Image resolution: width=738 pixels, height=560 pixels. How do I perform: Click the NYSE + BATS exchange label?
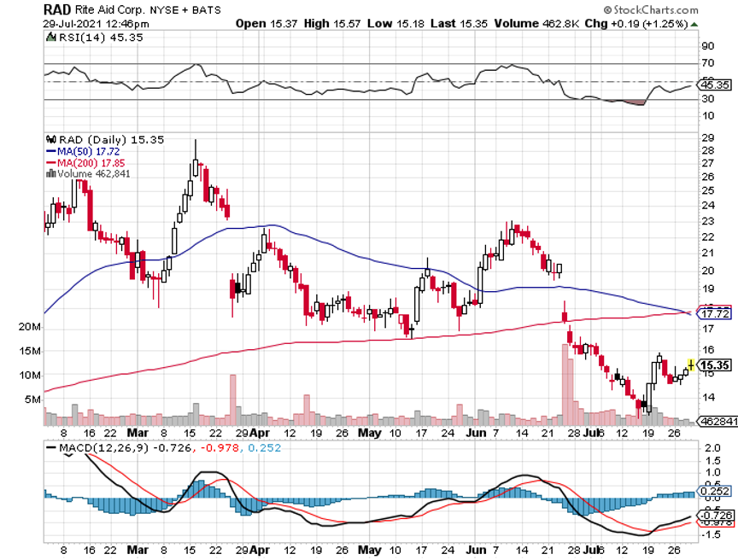tap(185, 10)
